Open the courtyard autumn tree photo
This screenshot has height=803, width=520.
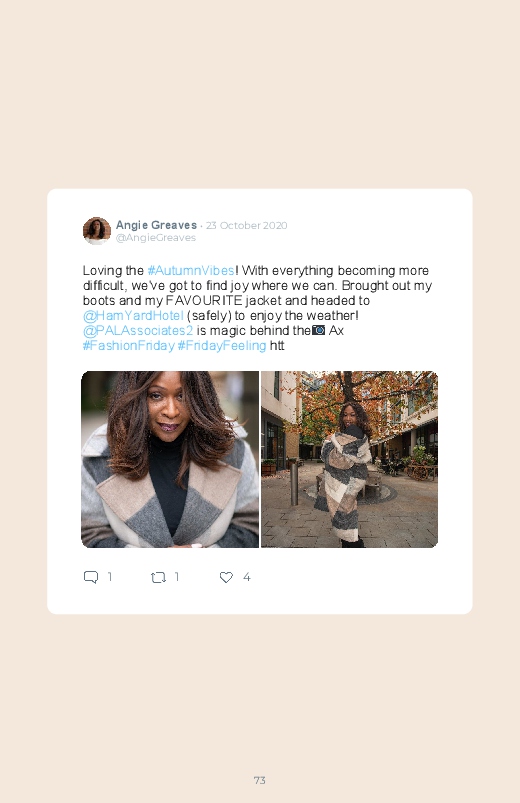349,459
